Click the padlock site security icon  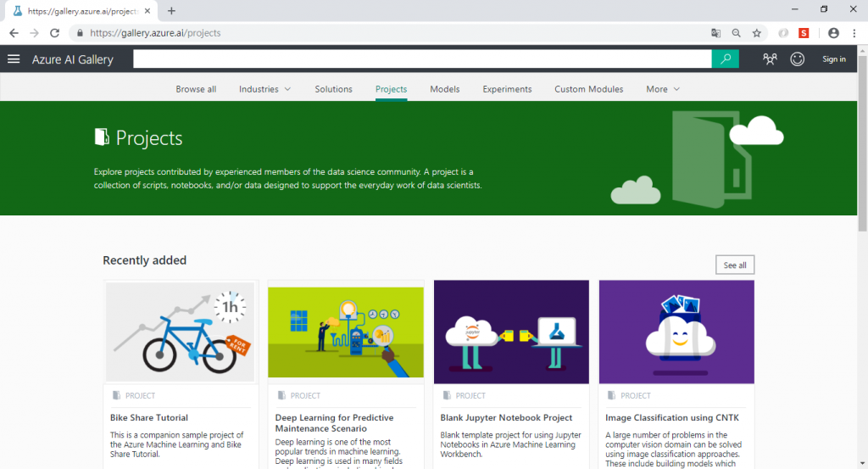(x=80, y=33)
